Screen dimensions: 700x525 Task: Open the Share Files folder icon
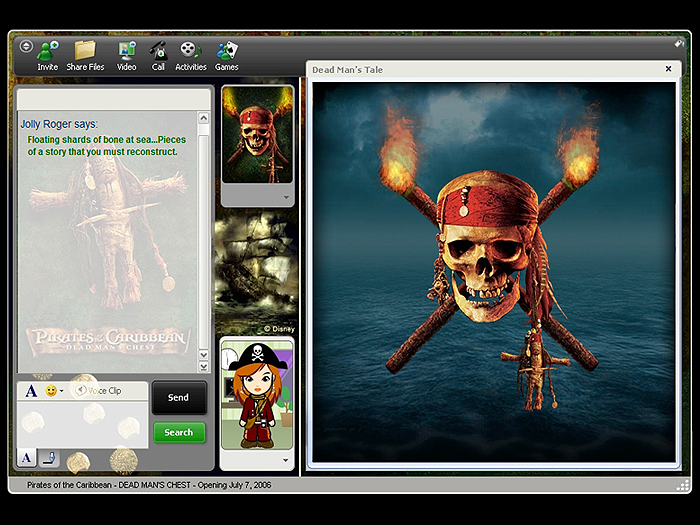tap(85, 50)
